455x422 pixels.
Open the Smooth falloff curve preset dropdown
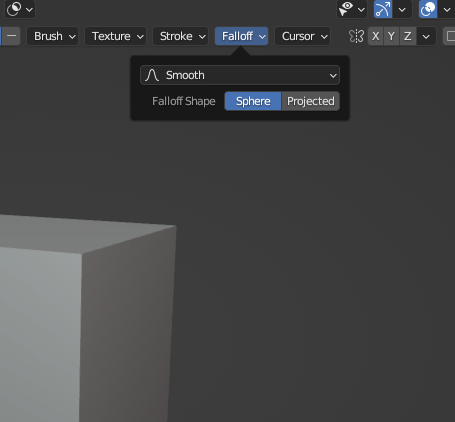(x=240, y=75)
